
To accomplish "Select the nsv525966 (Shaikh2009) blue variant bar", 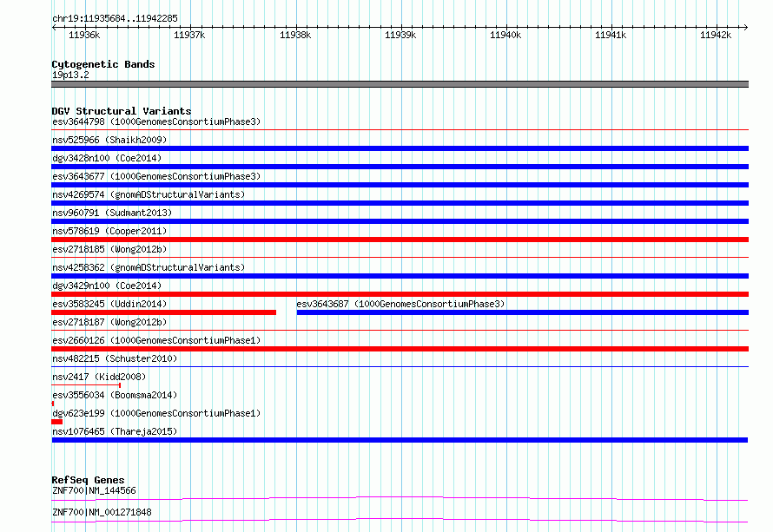I will [x=400, y=148].
